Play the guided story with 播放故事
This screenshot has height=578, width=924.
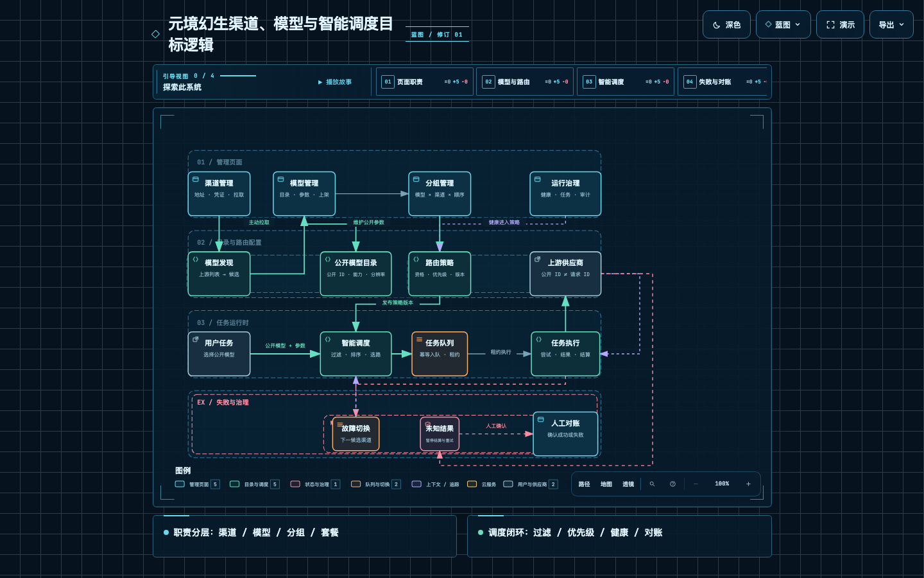pos(335,82)
